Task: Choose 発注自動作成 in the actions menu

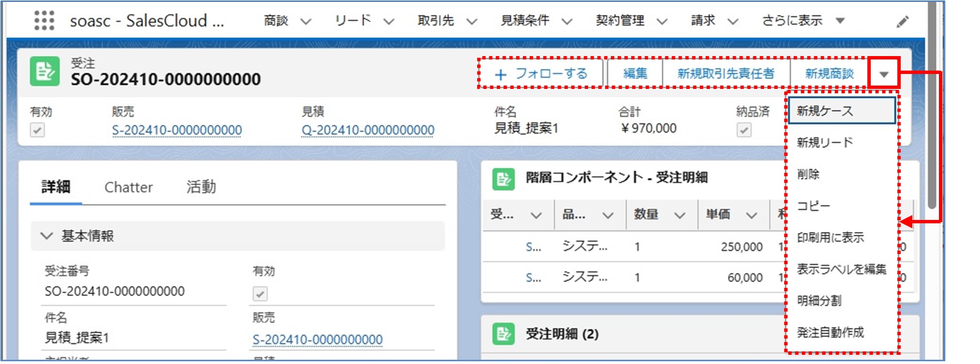Action: (x=842, y=333)
